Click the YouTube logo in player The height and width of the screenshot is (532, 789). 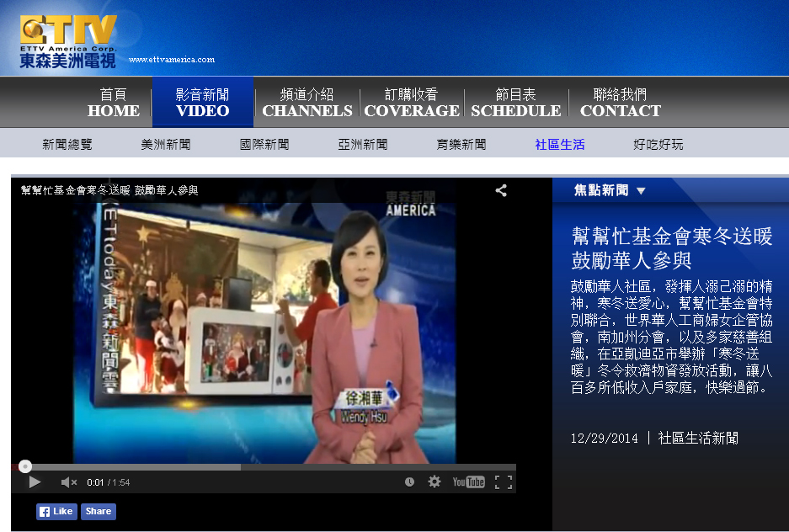pyautogui.click(x=468, y=482)
